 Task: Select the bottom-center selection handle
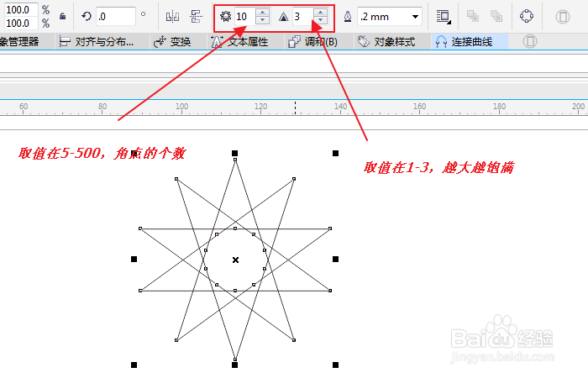tap(234, 365)
